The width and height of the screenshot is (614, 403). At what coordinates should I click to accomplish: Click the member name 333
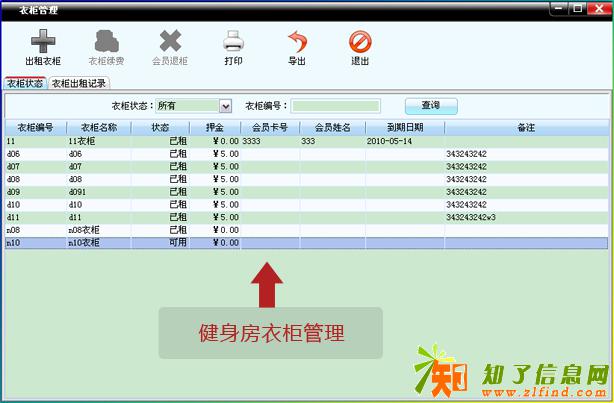point(308,141)
